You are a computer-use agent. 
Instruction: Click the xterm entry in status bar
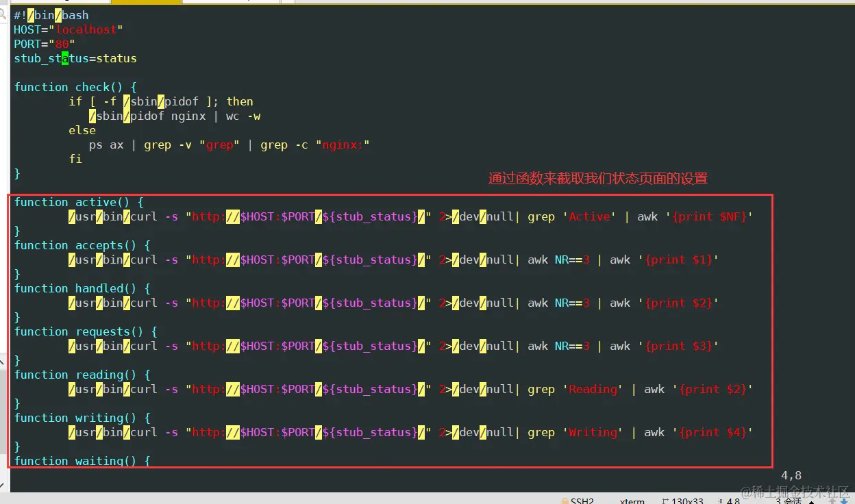632,501
